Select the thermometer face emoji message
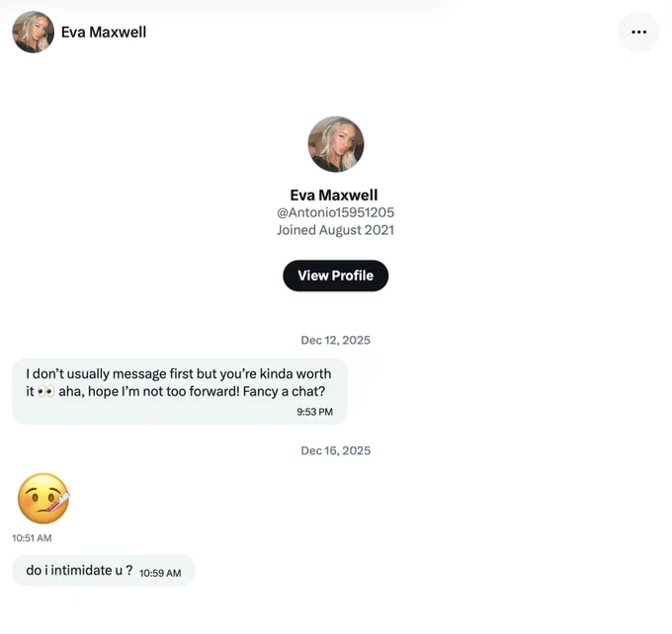672x634 pixels. click(43, 499)
